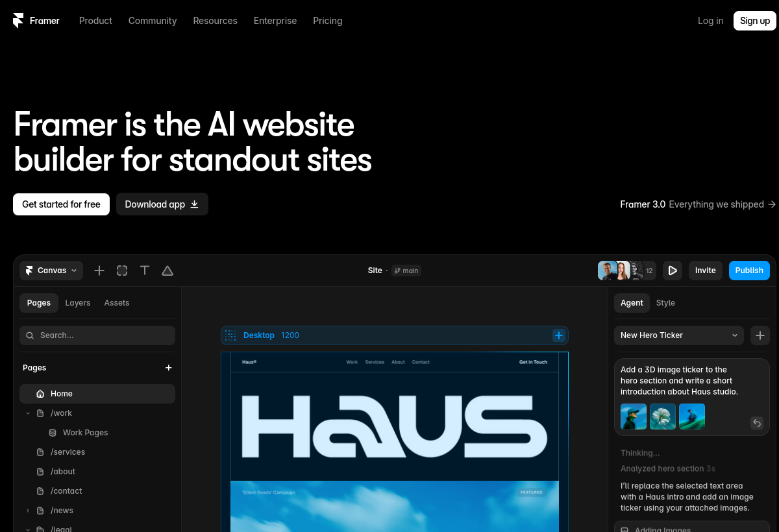
Task: Click the Sign up button
Action: tap(755, 21)
